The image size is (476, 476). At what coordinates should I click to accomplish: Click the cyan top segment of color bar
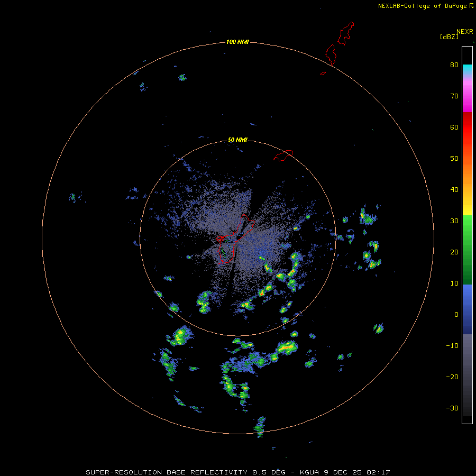click(x=467, y=68)
